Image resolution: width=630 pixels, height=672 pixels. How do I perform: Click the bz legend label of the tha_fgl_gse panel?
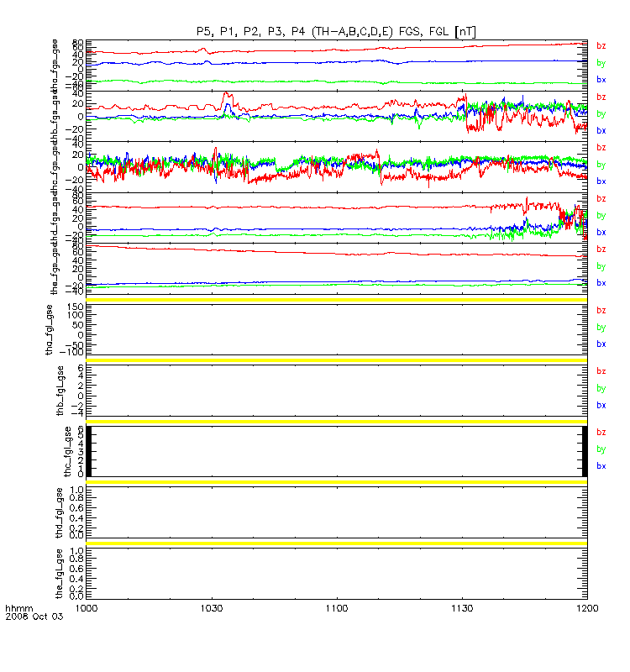point(601,310)
